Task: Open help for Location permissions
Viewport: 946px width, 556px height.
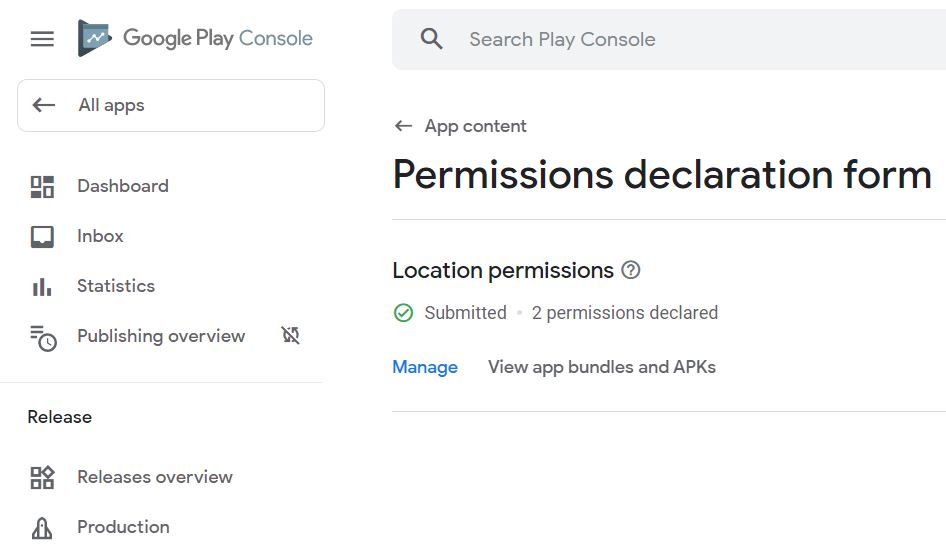Action: point(631,270)
